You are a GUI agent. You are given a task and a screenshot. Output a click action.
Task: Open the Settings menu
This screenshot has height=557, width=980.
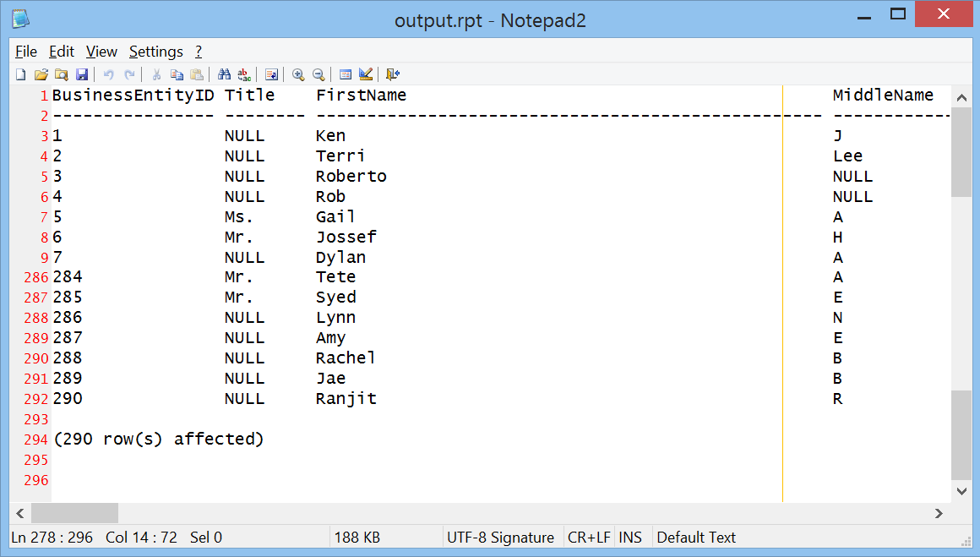[155, 52]
